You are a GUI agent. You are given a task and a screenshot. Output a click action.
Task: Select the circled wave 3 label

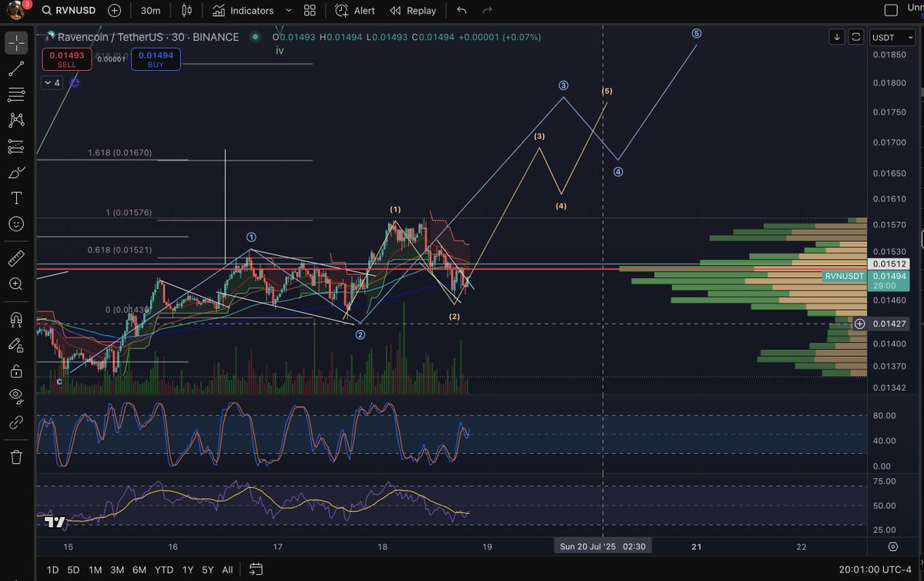point(564,86)
